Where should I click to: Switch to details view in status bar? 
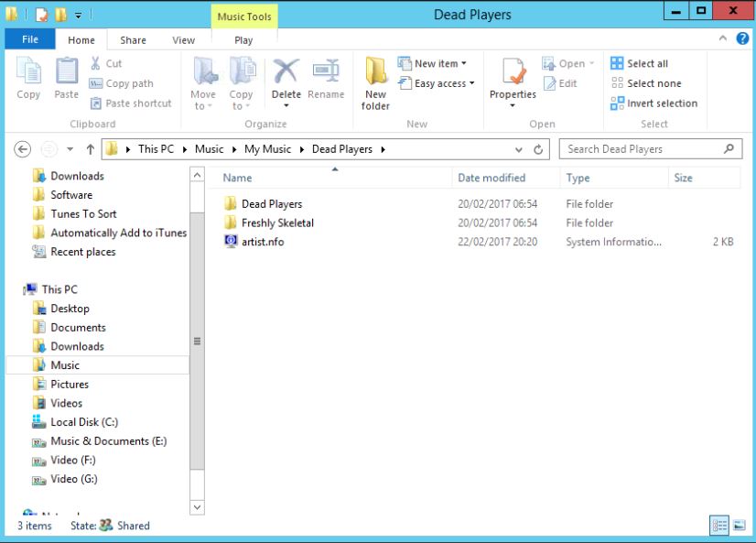coord(719,526)
